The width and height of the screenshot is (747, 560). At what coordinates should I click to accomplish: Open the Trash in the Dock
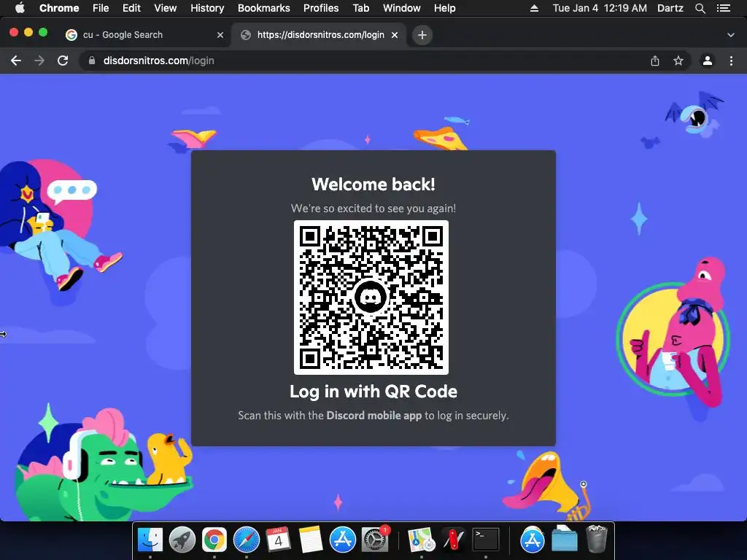point(596,539)
